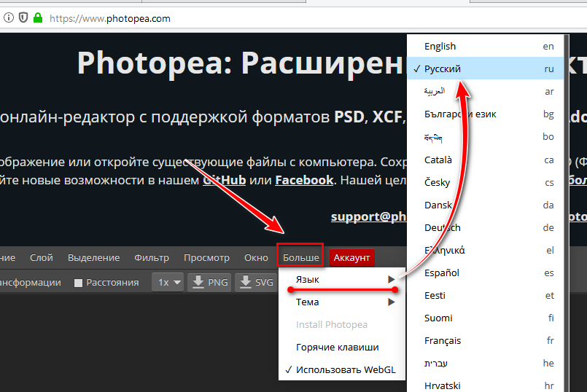Select Eesti language
The height and width of the screenshot is (392, 587).
(486, 296)
